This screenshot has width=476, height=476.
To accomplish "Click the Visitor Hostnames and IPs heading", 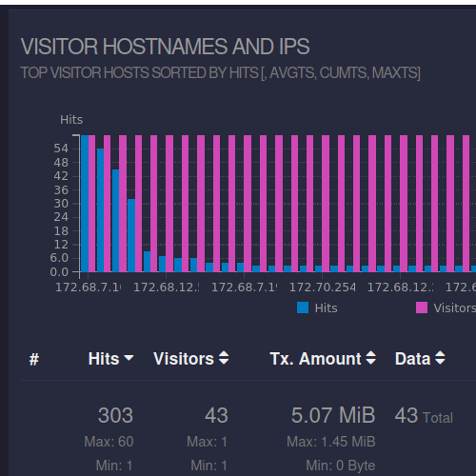I will tap(165, 47).
